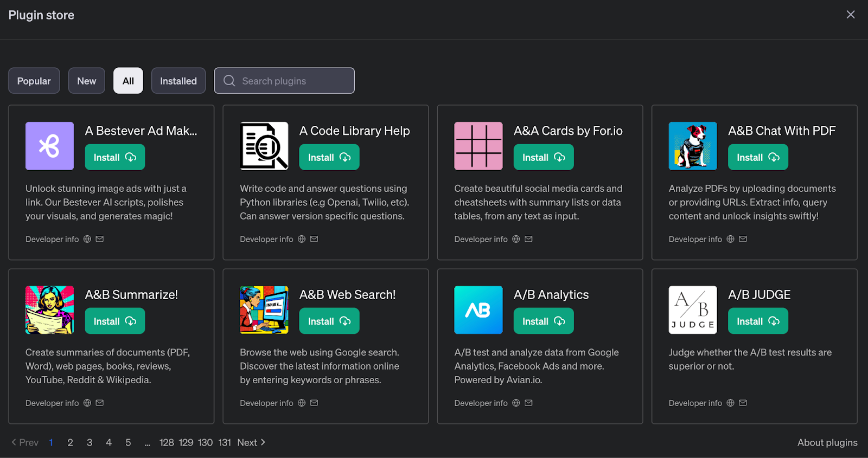The height and width of the screenshot is (458, 868).
Task: Jump to page 131 of plugins
Action: tap(225, 442)
